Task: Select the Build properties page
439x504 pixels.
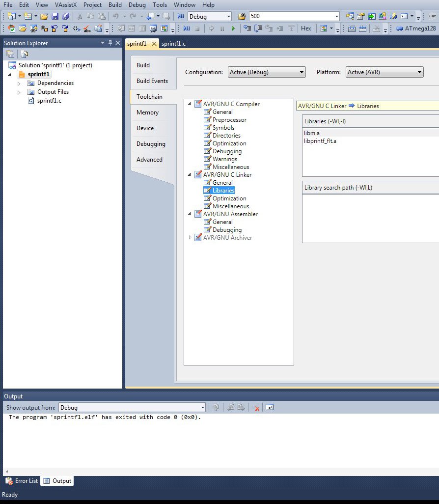Action: [143, 65]
